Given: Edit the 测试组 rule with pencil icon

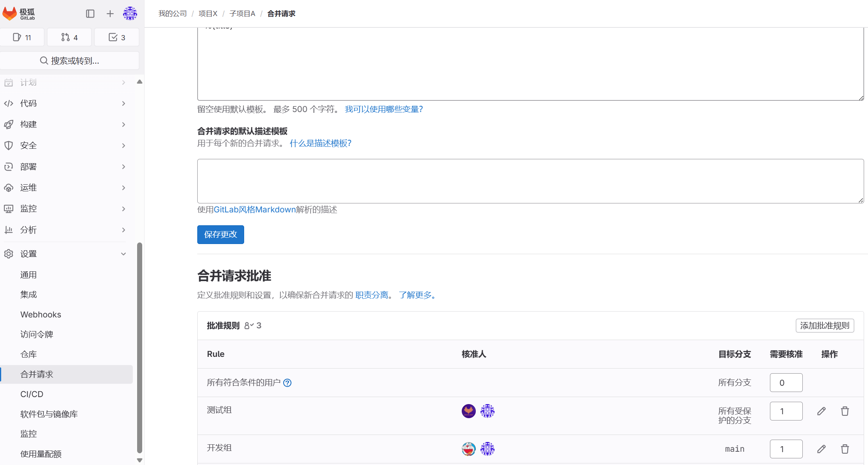Looking at the screenshot, I should tap(821, 411).
